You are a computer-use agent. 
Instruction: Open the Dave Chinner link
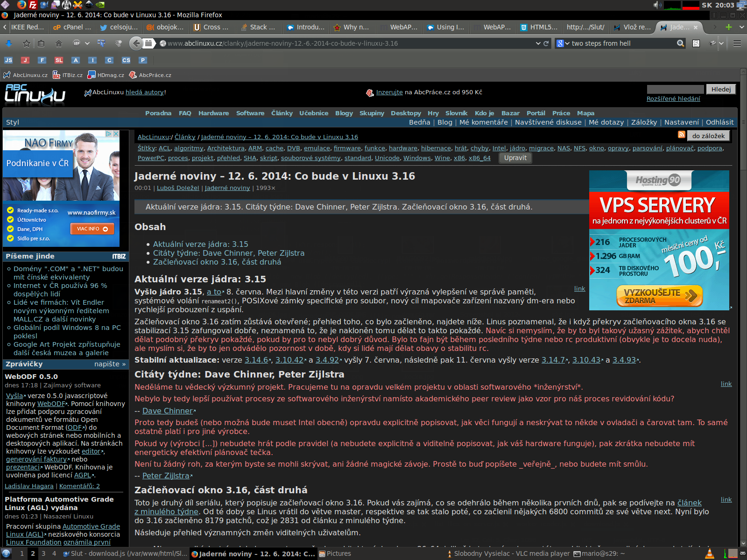(x=168, y=411)
